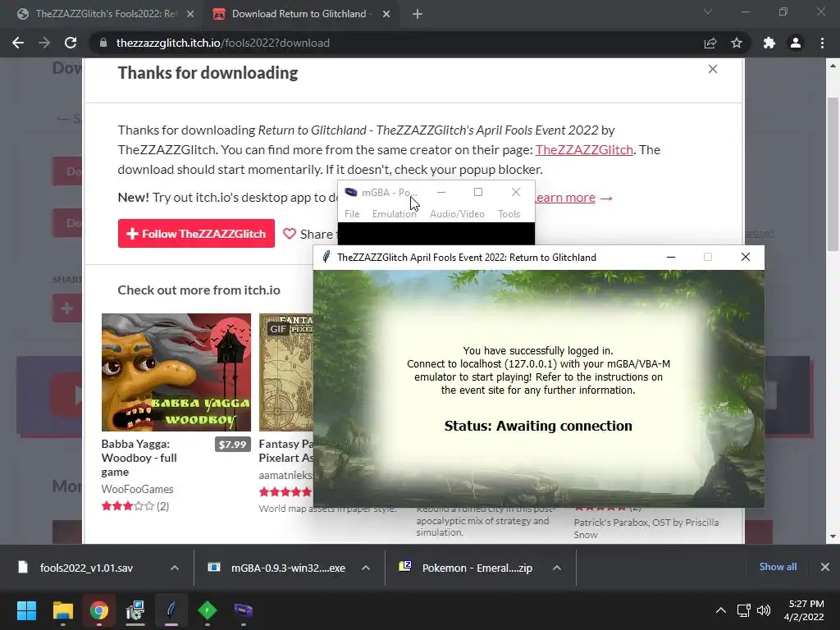Viewport: 840px width, 630px height.
Task: Reload the itch.io page
Action: [x=71, y=43]
